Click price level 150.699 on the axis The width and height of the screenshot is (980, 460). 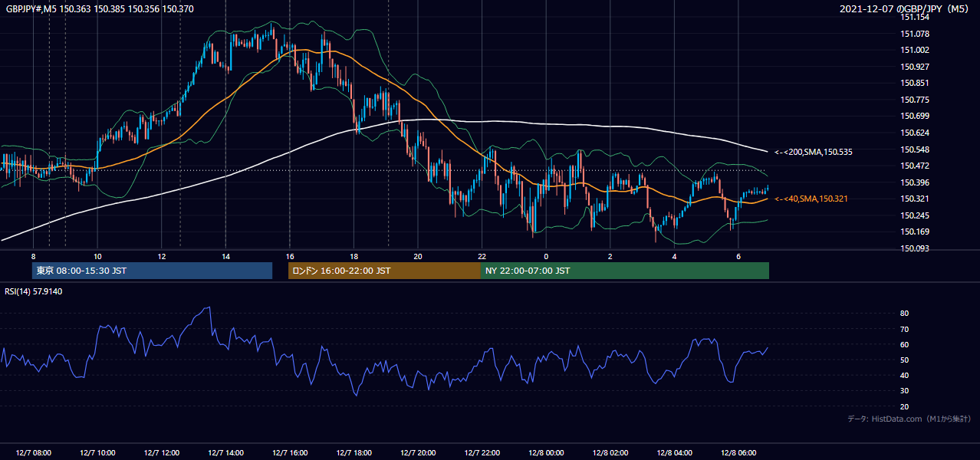pos(914,116)
